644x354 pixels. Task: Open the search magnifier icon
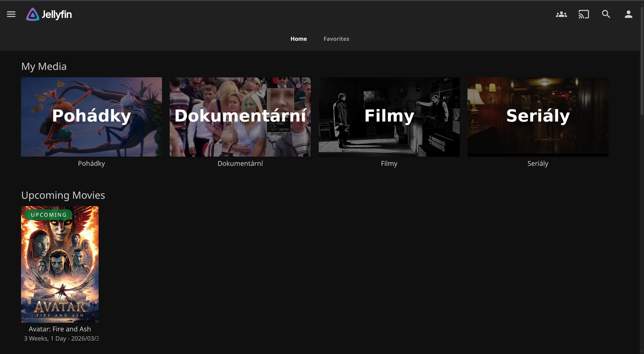(x=606, y=14)
